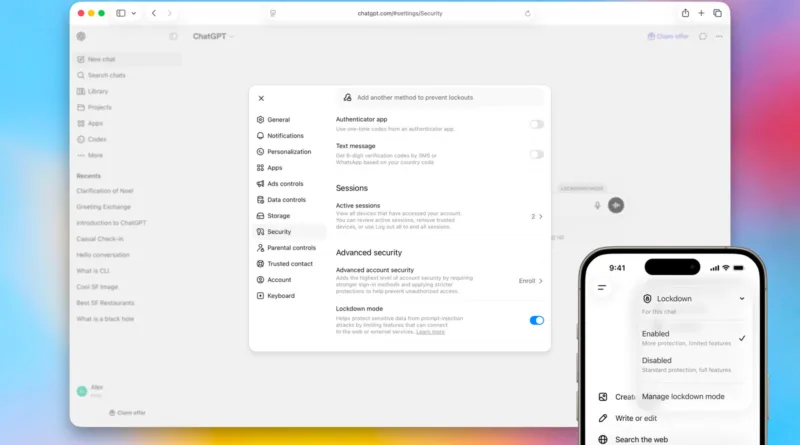Click the voice mode round button
This screenshot has width=800, height=445.
click(x=616, y=205)
